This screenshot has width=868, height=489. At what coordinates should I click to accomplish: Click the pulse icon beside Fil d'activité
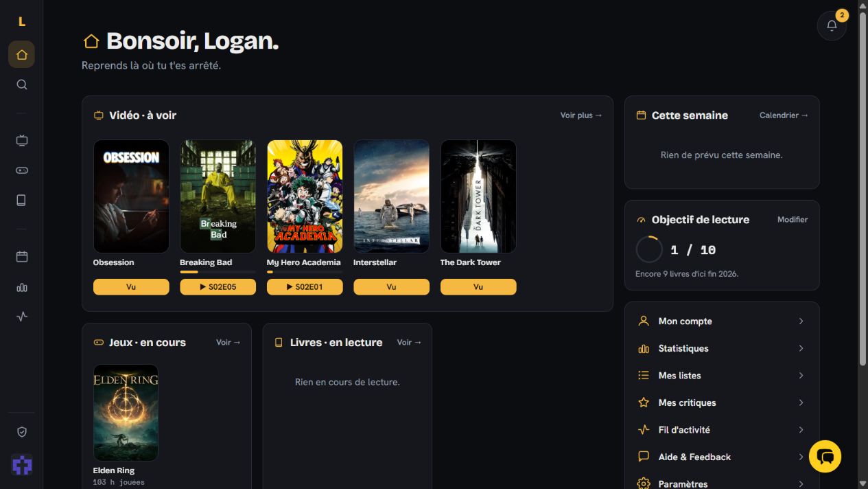[643, 429]
